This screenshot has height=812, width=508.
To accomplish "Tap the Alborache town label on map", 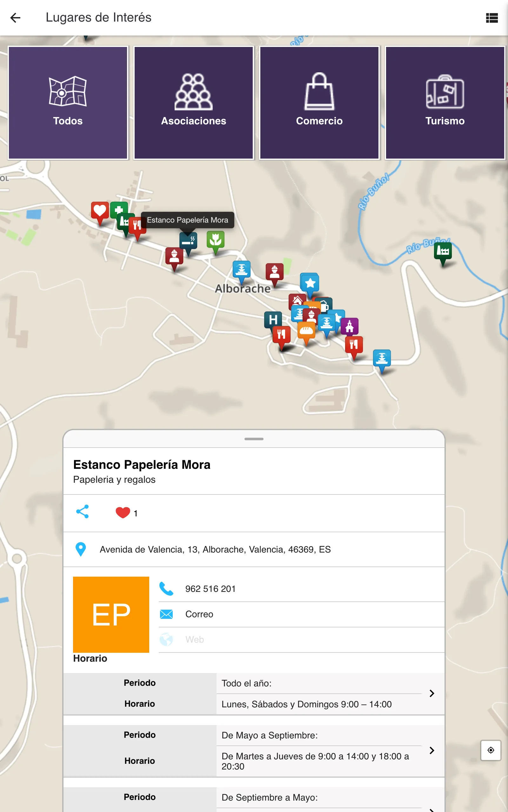I will pyautogui.click(x=243, y=289).
